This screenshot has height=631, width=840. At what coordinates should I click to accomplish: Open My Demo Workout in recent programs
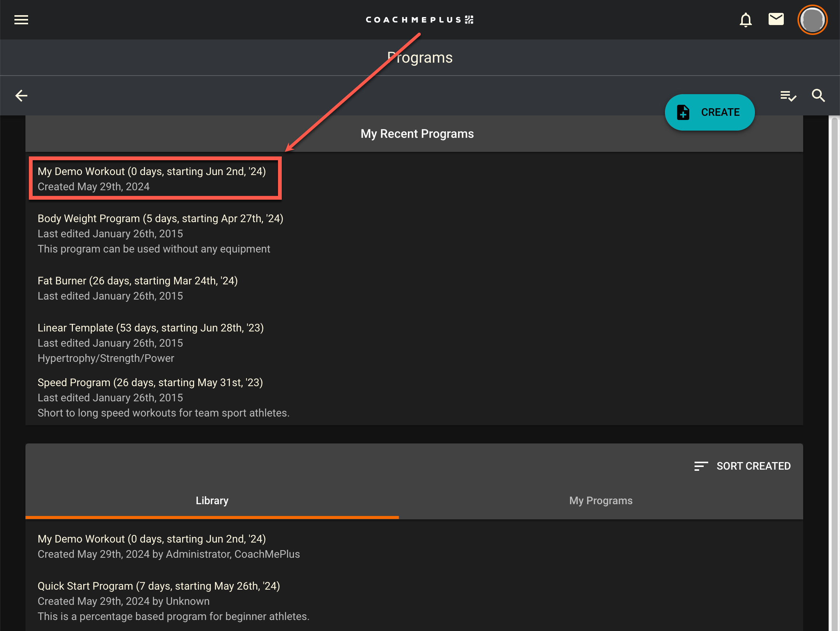pos(152,178)
